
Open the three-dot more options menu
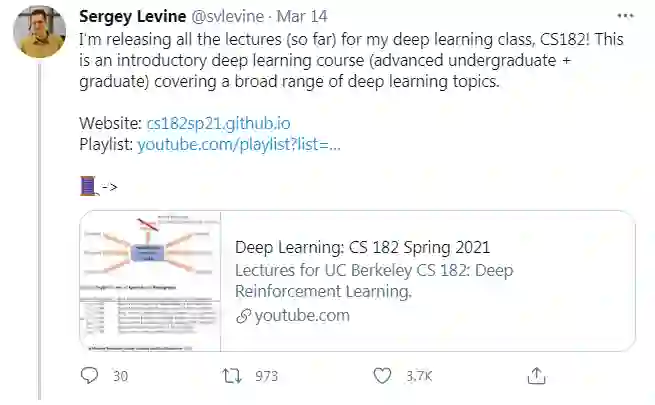click(x=626, y=16)
